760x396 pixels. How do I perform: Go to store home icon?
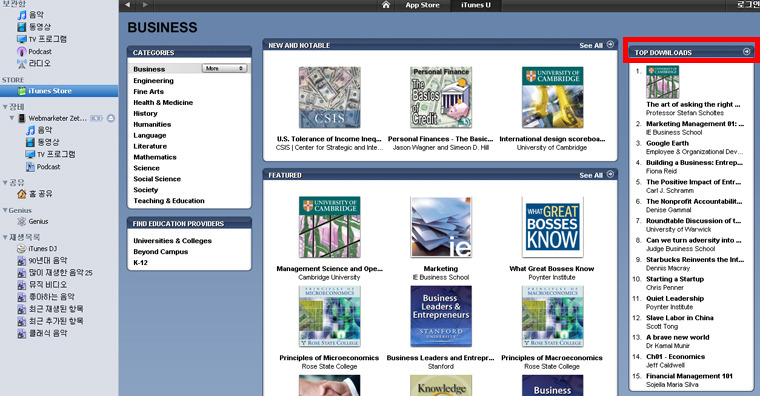pos(386,5)
